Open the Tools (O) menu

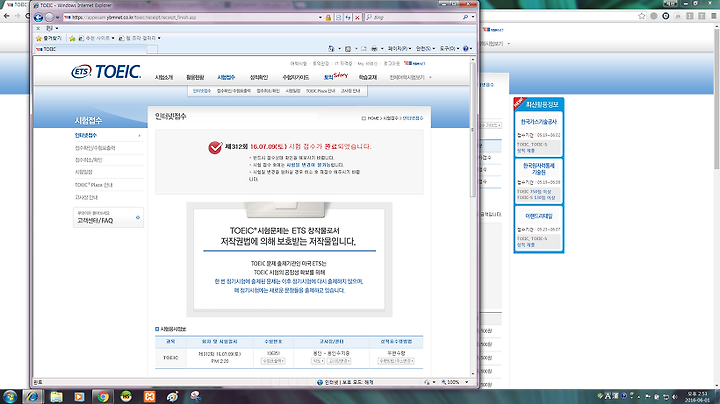[449, 49]
